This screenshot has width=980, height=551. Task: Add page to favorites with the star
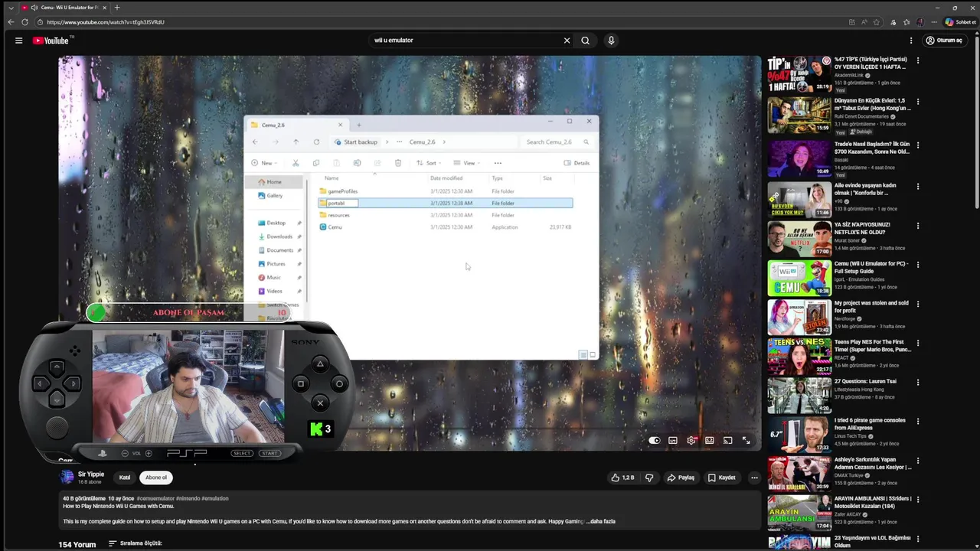pyautogui.click(x=877, y=22)
